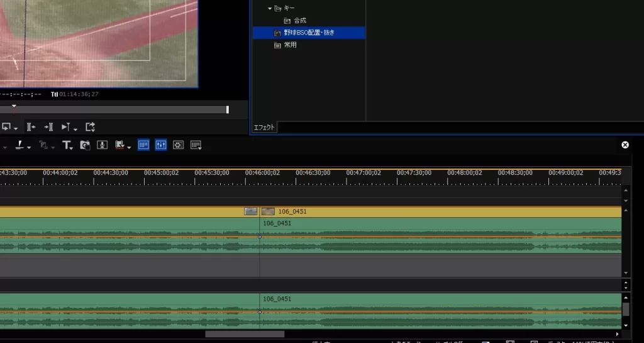Click the keyboard-grid icon with dropdown arrow
This screenshot has width=644, height=343.
196,145
